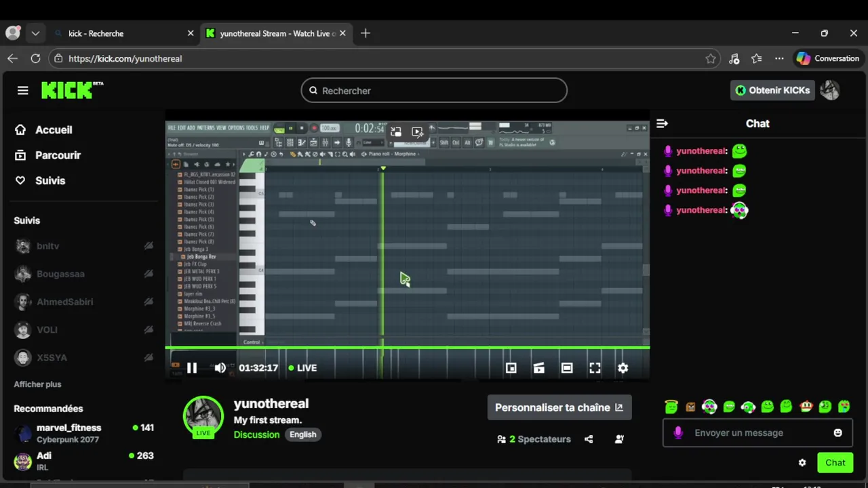Open the profile avatar menu top right
Viewport: 868px width, 488px height.
click(x=830, y=90)
